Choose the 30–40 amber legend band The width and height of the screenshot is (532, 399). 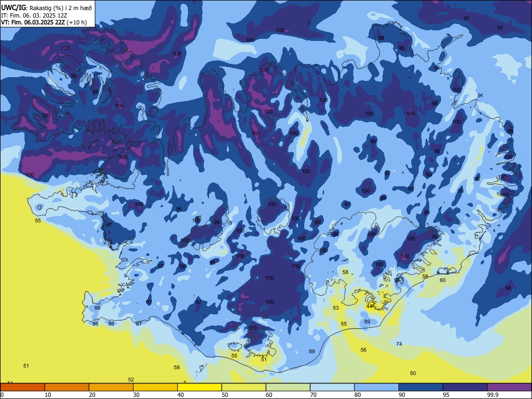[x=155, y=387]
